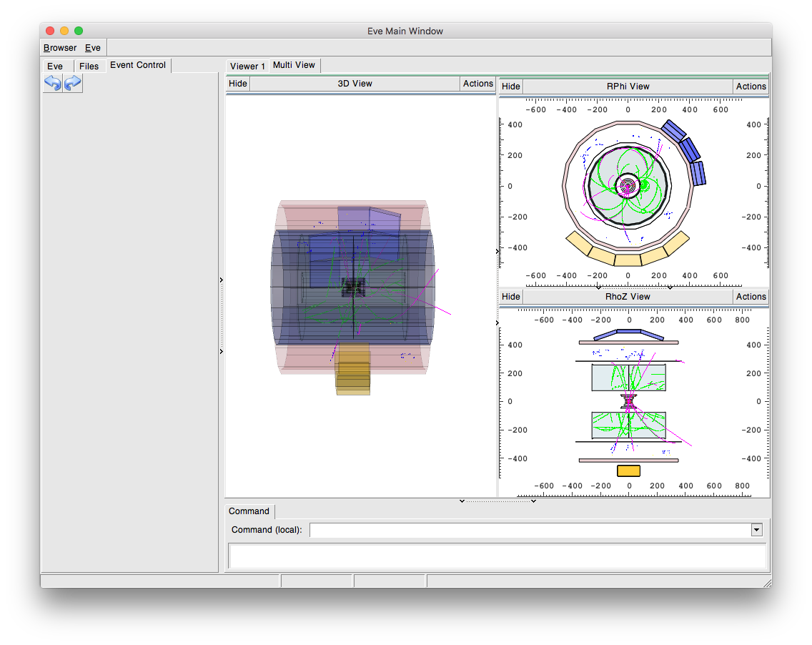812x645 pixels.
Task: Hide the RPhi View pane
Action: click(511, 87)
